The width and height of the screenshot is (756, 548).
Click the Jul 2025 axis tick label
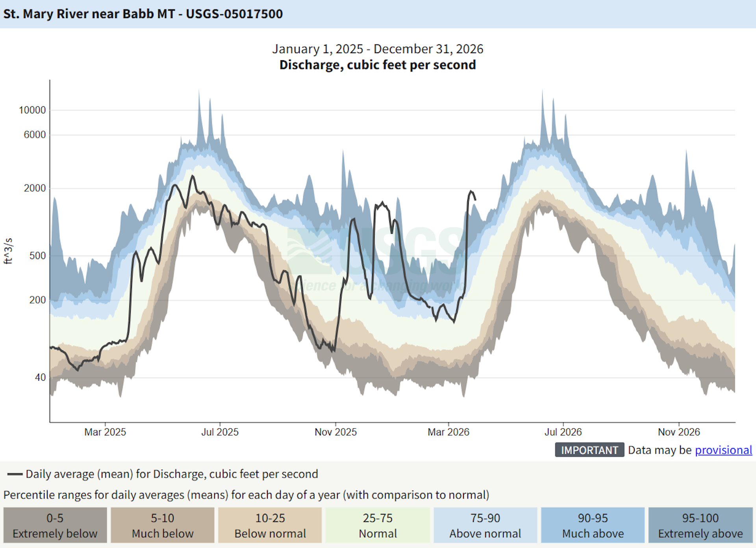click(220, 432)
